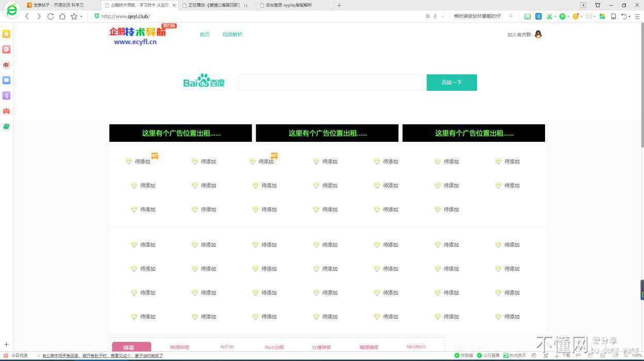Open a new tab with plus button
Viewport: 644px width, 361px height.
(339, 5)
